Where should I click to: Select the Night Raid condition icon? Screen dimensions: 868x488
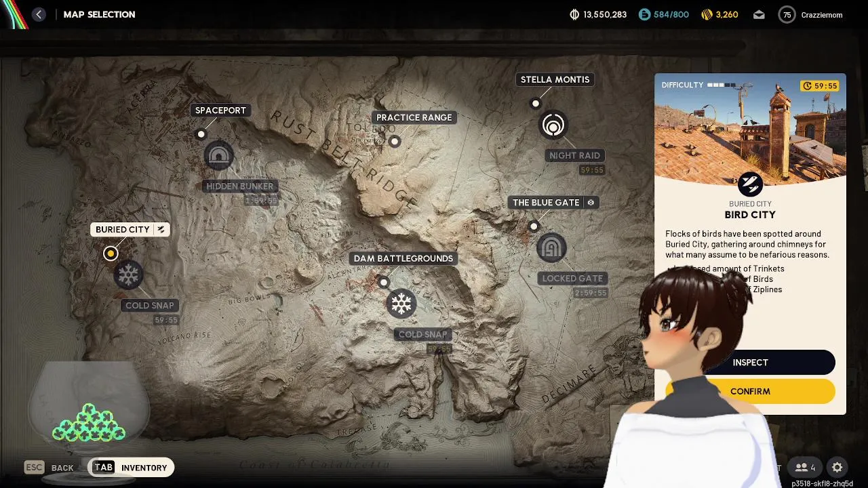[x=553, y=126]
